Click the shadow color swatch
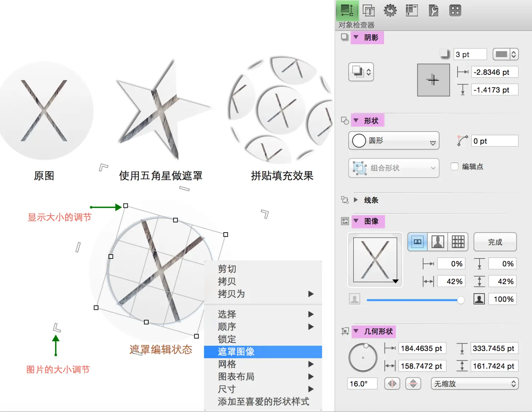The height and width of the screenshot is (412, 532). click(x=501, y=54)
